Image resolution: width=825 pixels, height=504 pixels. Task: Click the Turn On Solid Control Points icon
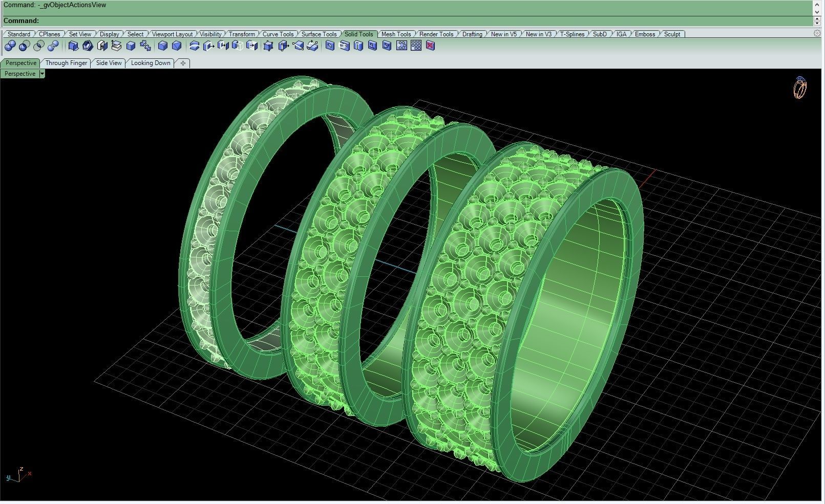[x=269, y=46]
